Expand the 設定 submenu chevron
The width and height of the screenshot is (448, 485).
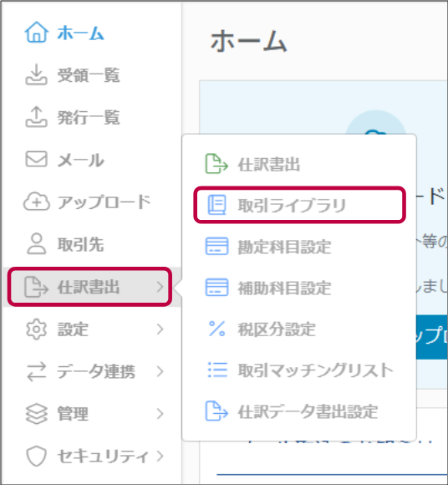160,329
